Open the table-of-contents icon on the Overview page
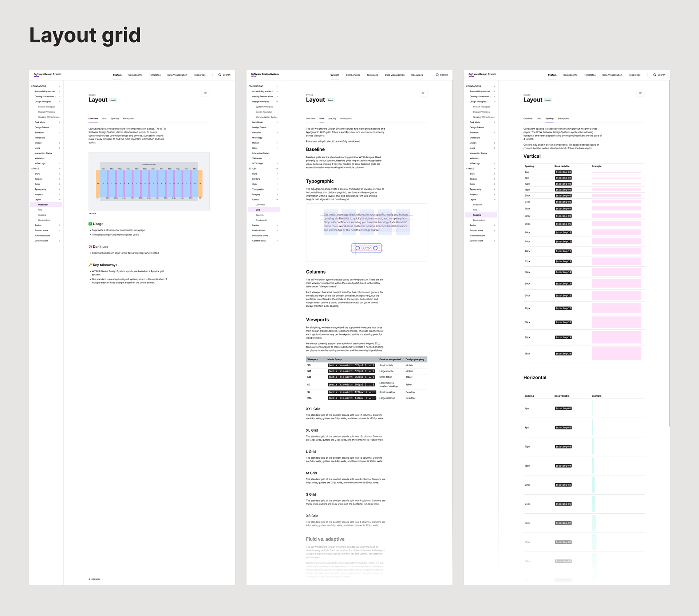The height and width of the screenshot is (616, 699). [205, 93]
